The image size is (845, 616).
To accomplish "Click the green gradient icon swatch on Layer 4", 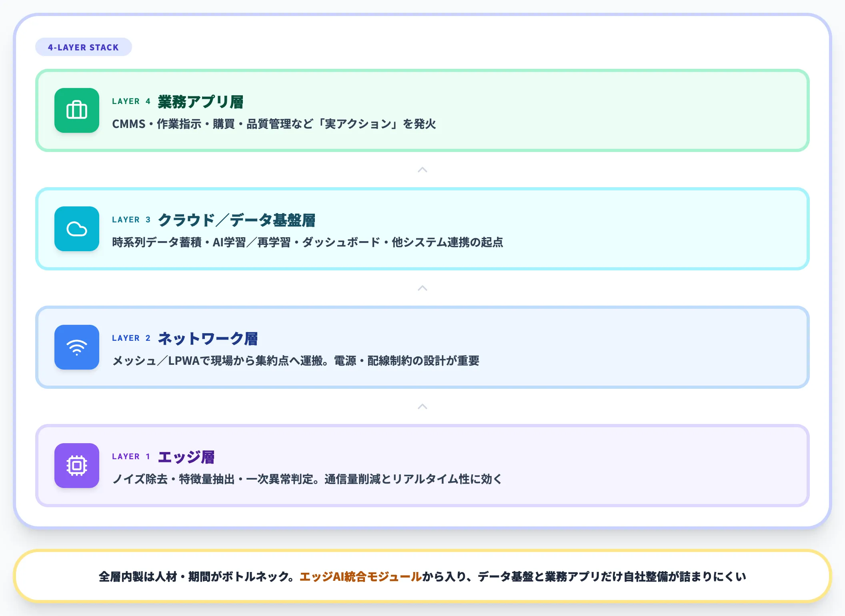I will point(76,111).
